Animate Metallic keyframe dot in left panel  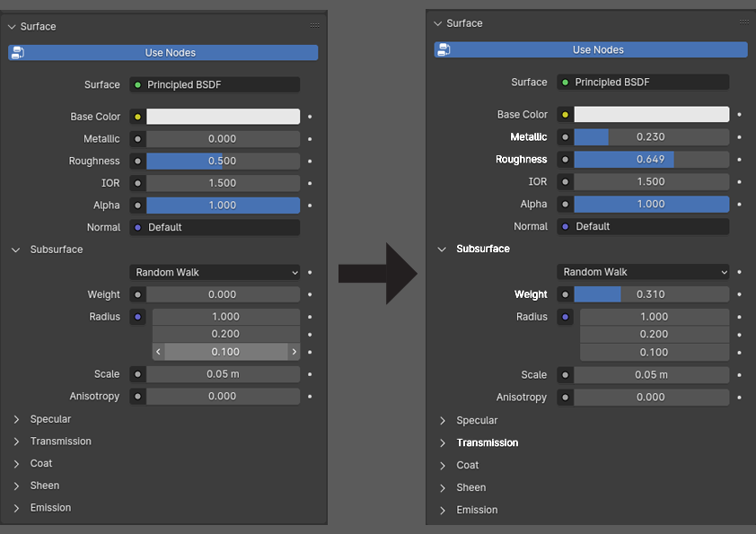tap(310, 139)
